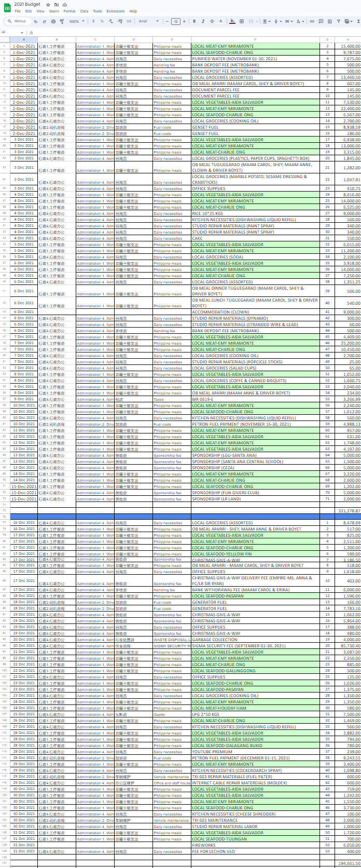Select column F header
The image size is (361, 868).
coord(255,39)
